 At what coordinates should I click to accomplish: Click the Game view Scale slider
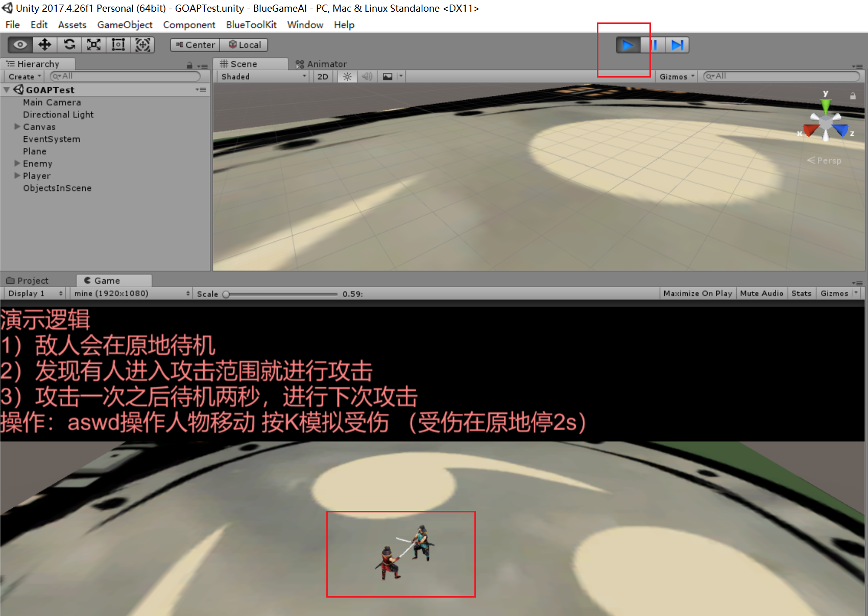(281, 294)
